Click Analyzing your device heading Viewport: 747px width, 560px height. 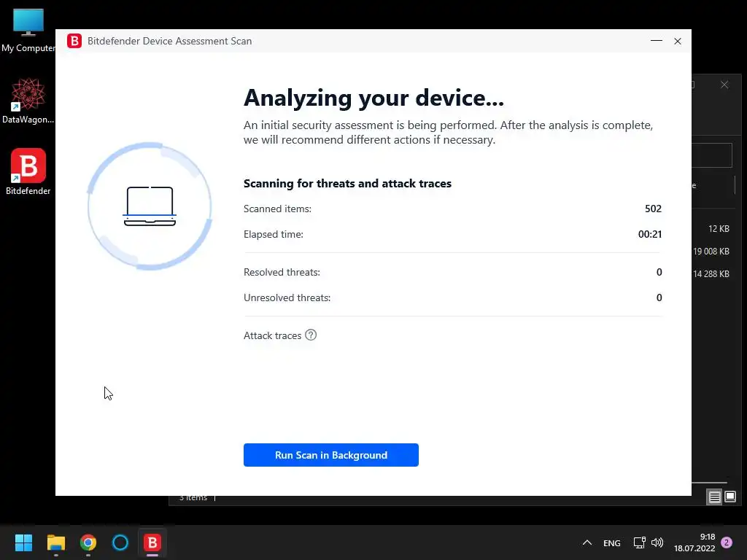coord(373,98)
